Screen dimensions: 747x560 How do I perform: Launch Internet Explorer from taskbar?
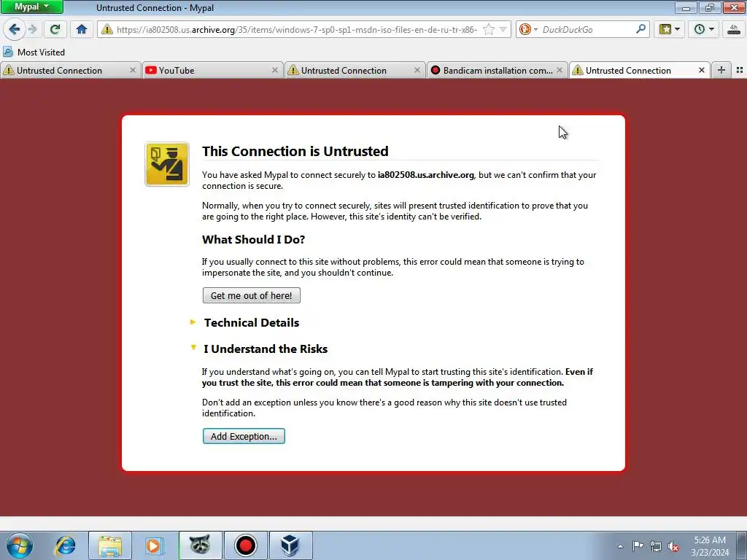point(65,545)
